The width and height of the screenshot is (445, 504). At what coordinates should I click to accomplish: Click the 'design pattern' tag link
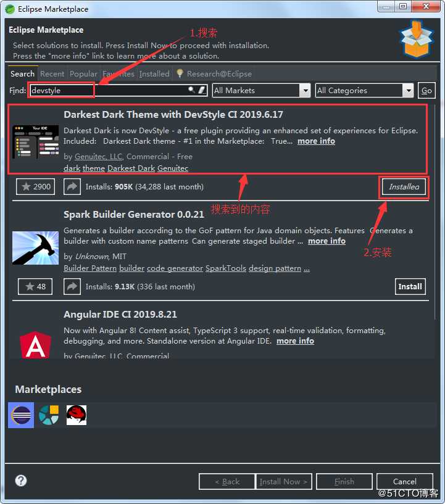(x=275, y=268)
